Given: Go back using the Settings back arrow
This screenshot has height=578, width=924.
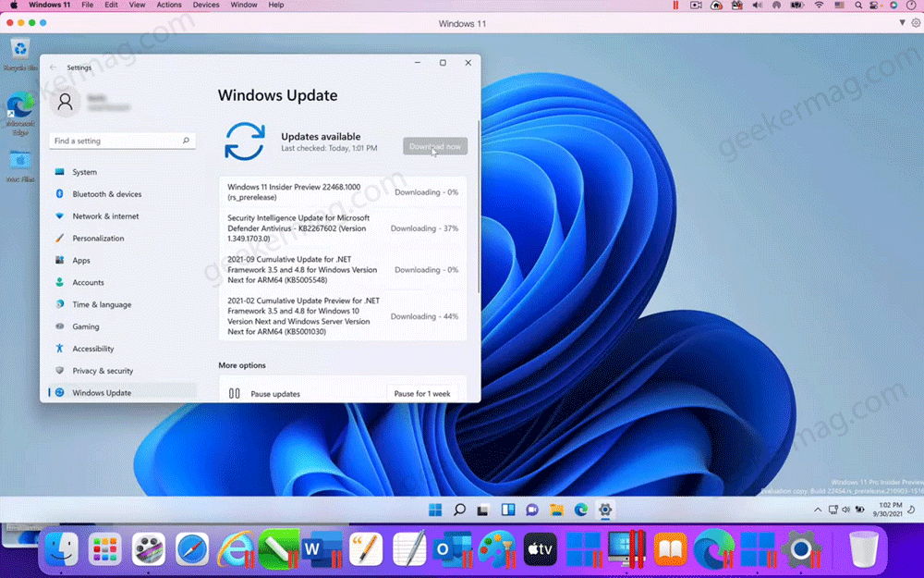Looking at the screenshot, I should (x=53, y=68).
